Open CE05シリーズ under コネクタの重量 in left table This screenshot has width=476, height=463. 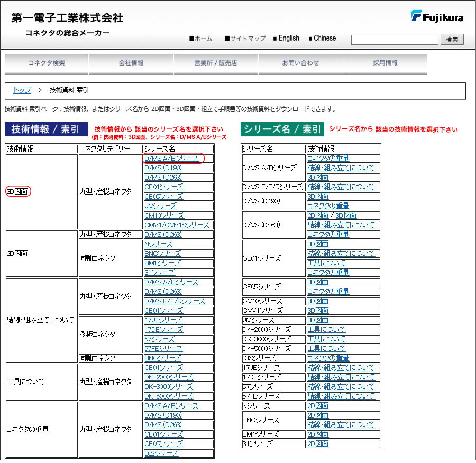(164, 443)
